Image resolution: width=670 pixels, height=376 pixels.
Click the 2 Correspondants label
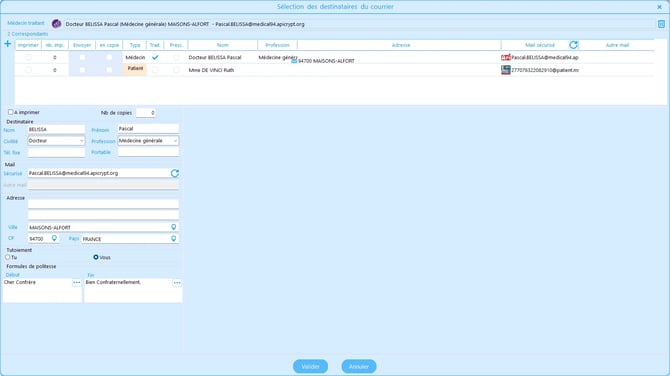tap(28, 34)
